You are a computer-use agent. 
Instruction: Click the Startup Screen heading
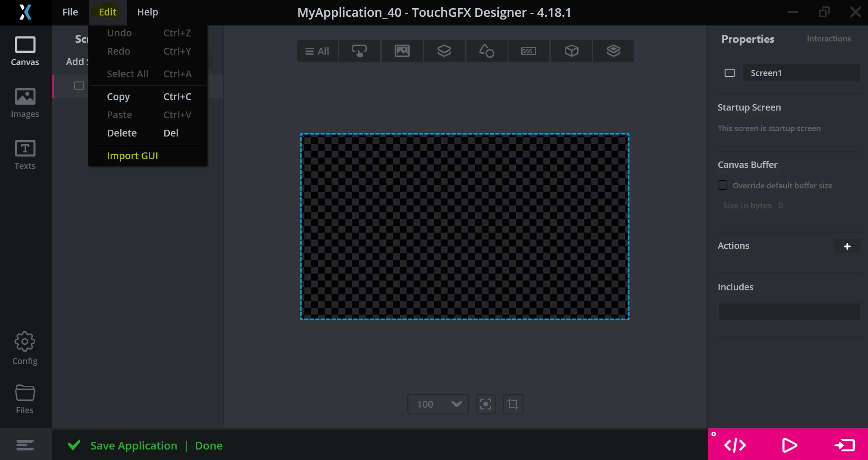749,107
